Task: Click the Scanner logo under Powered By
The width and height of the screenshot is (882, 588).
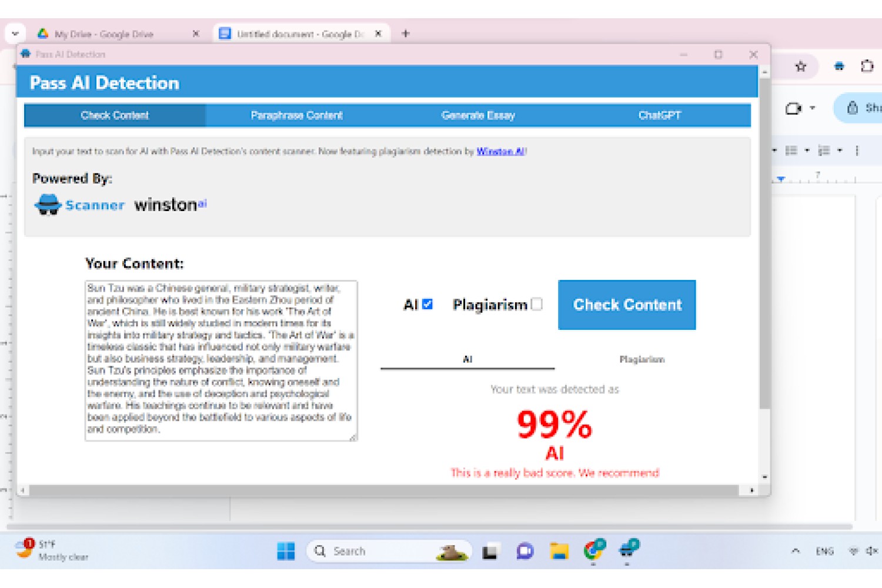Action: click(x=79, y=205)
